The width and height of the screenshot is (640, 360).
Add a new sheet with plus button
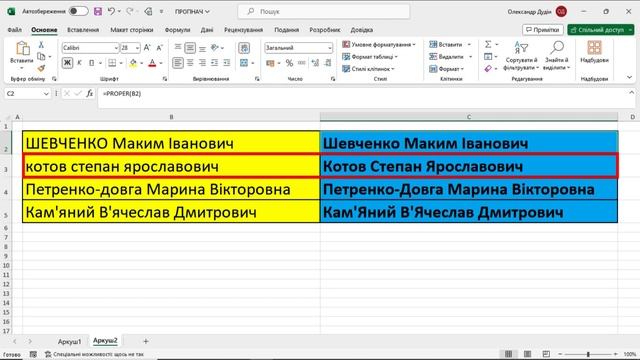pyautogui.click(x=146, y=341)
